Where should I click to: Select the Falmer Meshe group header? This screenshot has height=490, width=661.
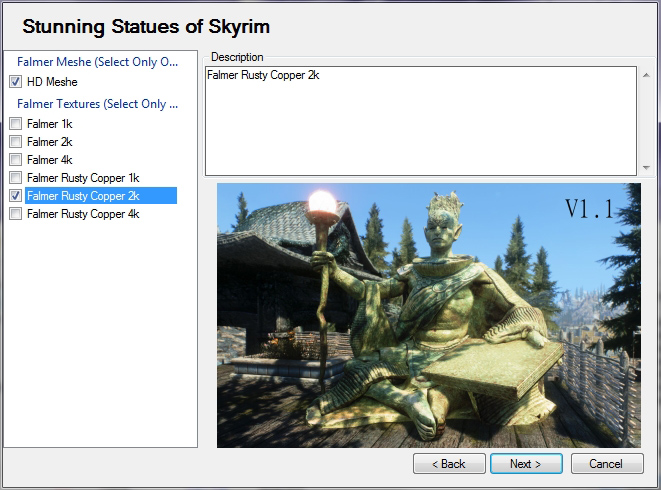[97, 62]
